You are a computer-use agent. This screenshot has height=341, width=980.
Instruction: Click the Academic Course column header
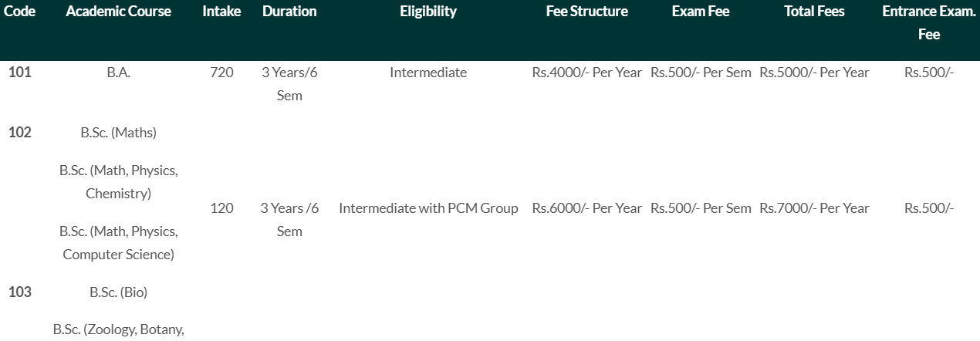tap(118, 12)
